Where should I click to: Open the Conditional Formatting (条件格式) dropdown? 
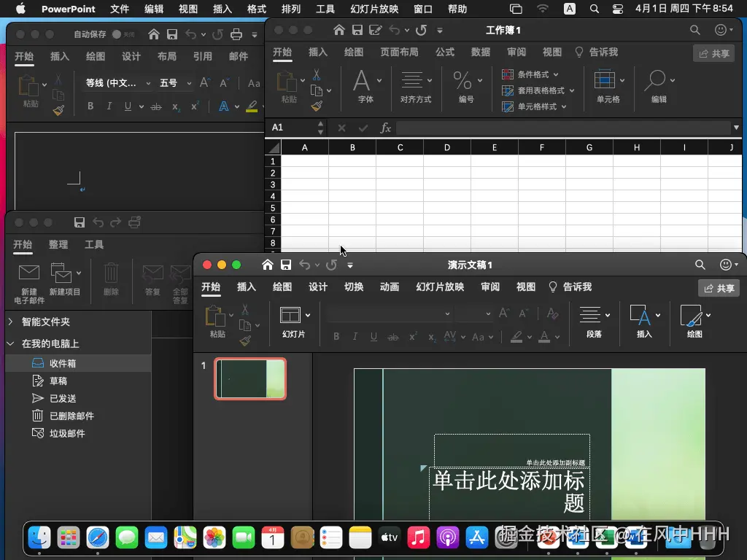point(533,74)
